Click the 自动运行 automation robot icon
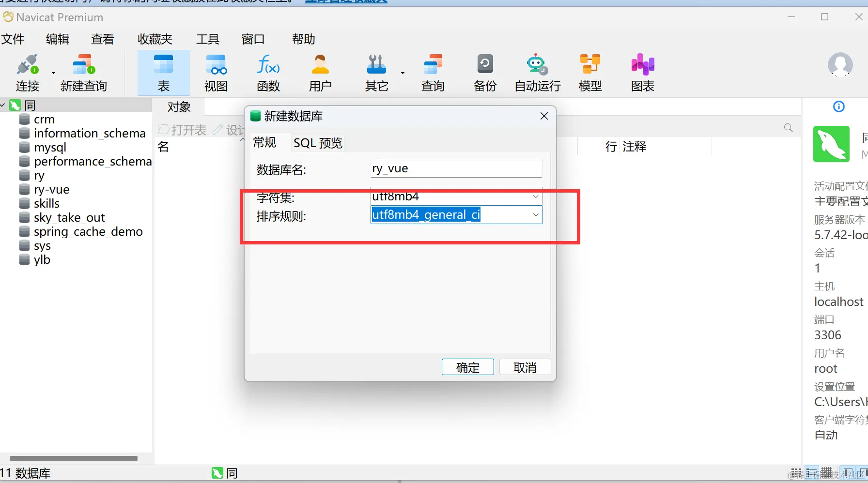Viewport: 868px width, 483px height. [537, 73]
